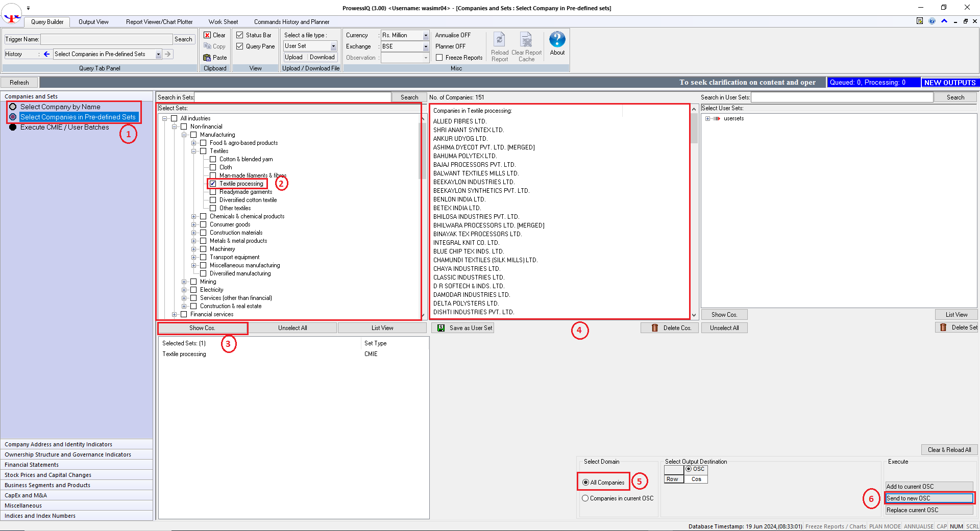Click the Search in User Sets field
Screen dimensions: 980x531
pyautogui.click(x=842, y=97)
